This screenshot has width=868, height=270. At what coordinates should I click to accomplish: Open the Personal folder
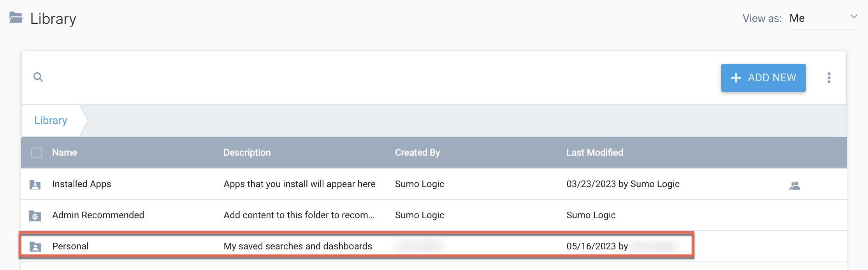click(70, 246)
